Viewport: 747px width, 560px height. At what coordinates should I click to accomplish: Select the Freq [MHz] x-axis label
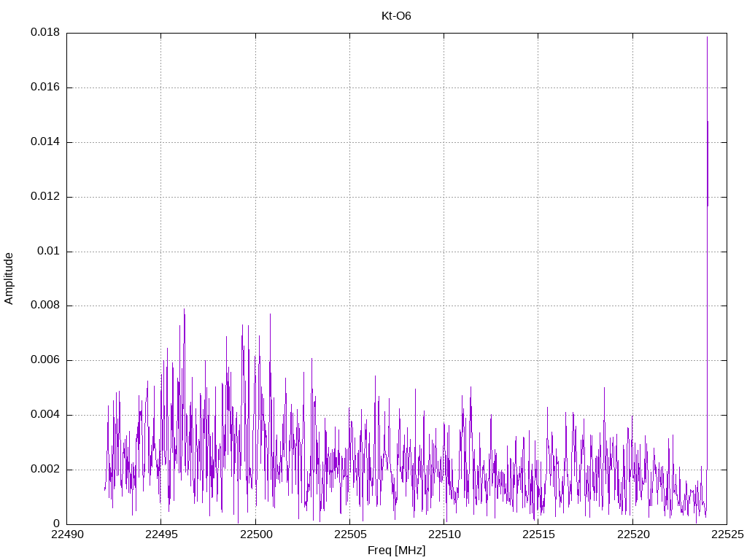point(396,551)
